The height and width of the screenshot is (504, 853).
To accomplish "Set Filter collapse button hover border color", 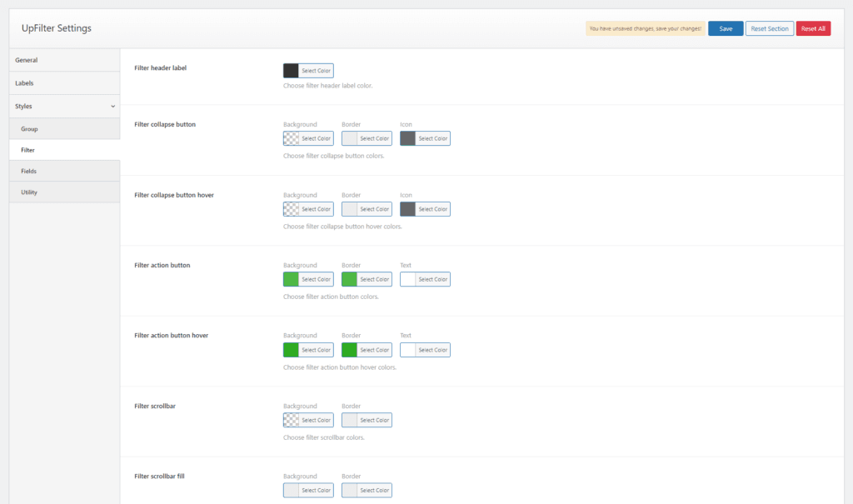I will [x=367, y=209].
